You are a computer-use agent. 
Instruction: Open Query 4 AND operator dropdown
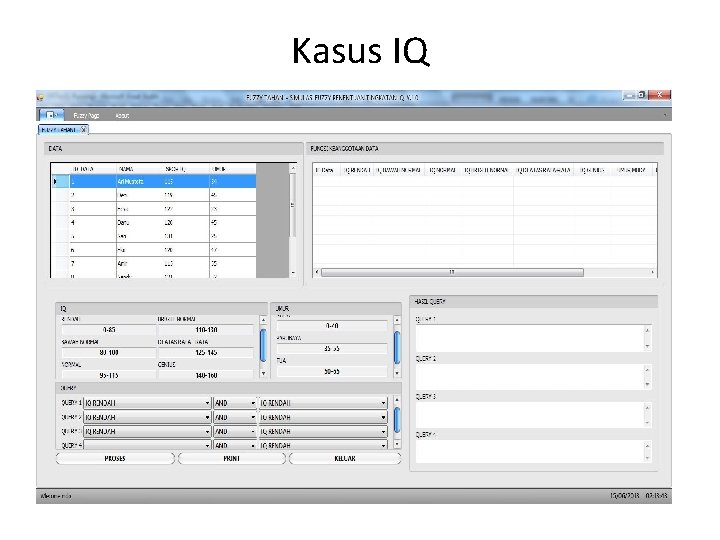click(235, 445)
